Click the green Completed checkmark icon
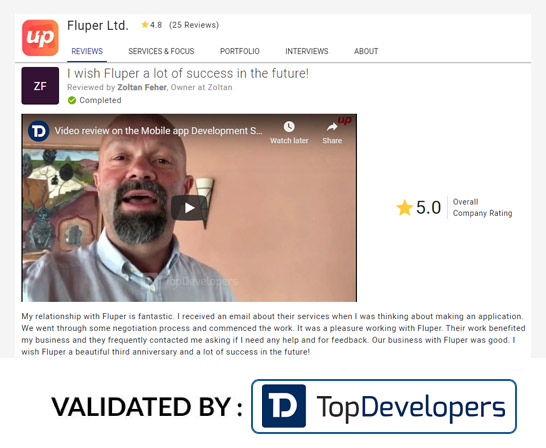Viewport: 546px width, 448px height. [72, 100]
